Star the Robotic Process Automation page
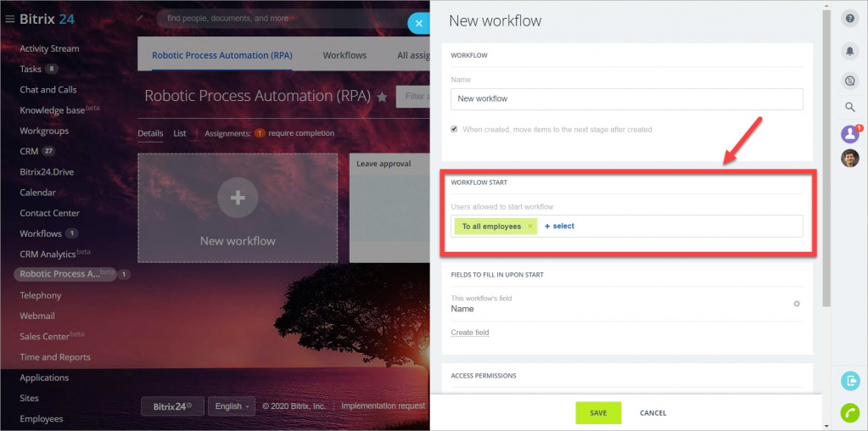 pyautogui.click(x=382, y=97)
